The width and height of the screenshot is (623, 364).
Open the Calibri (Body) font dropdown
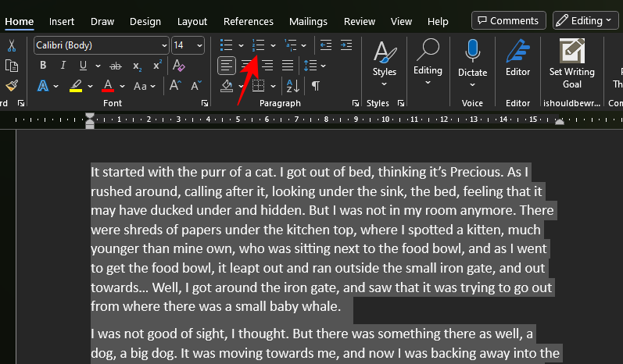[x=164, y=45]
